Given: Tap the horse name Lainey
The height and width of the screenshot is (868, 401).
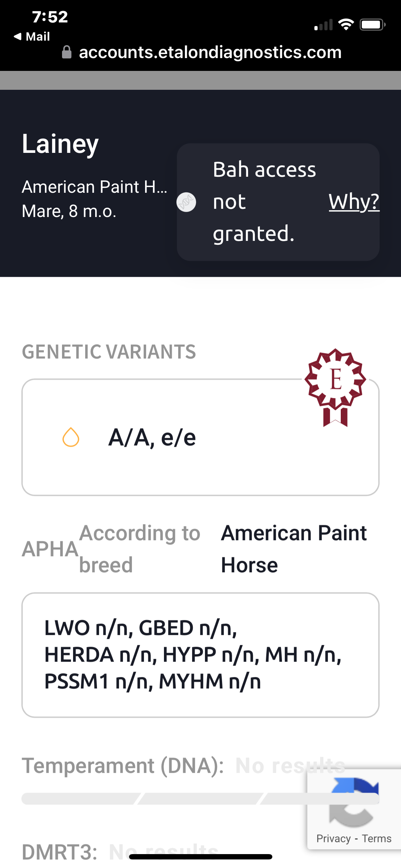Looking at the screenshot, I should pyautogui.click(x=60, y=144).
